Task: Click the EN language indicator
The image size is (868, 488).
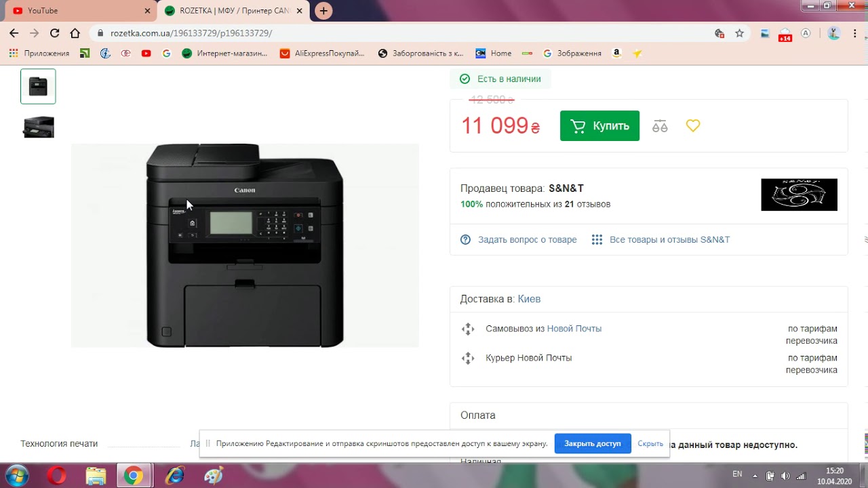Action: (x=737, y=474)
